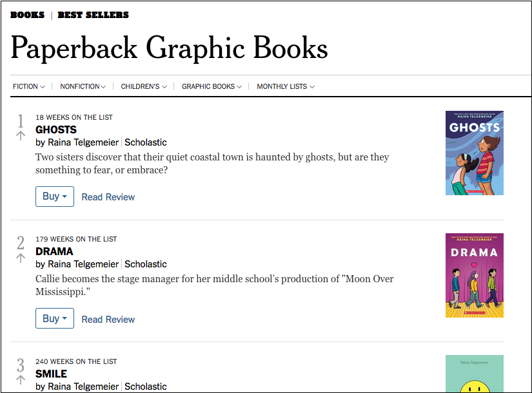Click the GHOSTS book title
The width and height of the screenshot is (532, 393).
point(56,129)
